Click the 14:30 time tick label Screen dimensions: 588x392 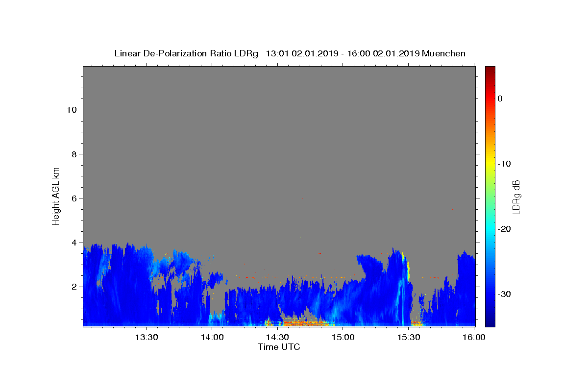277,337
